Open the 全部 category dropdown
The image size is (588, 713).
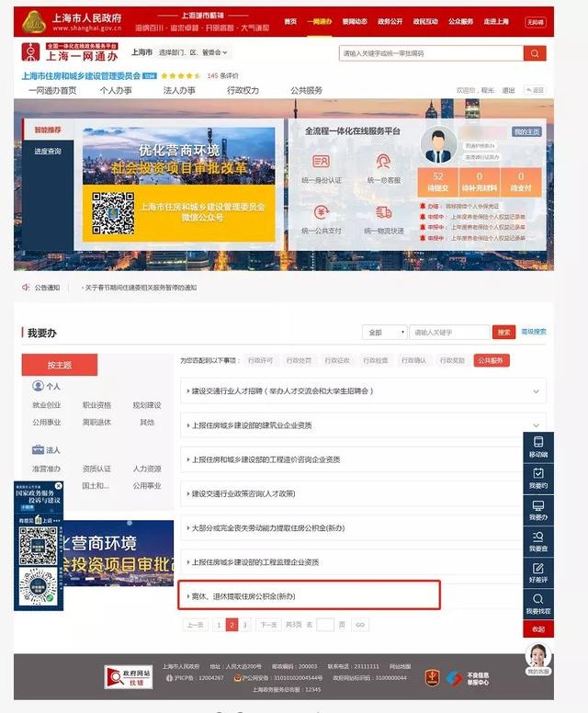pos(385,333)
